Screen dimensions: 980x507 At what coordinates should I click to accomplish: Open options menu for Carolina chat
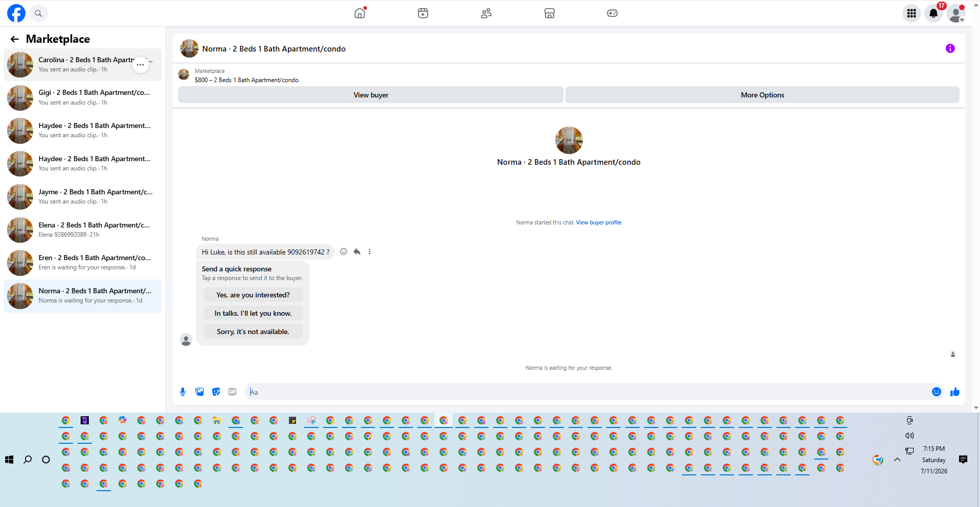pos(140,65)
